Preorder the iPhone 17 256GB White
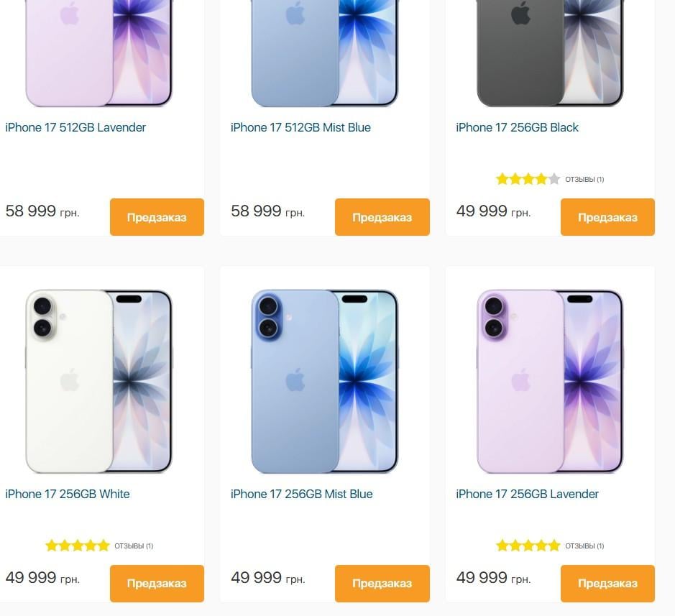Image resolution: width=675 pixels, height=616 pixels. (x=157, y=583)
